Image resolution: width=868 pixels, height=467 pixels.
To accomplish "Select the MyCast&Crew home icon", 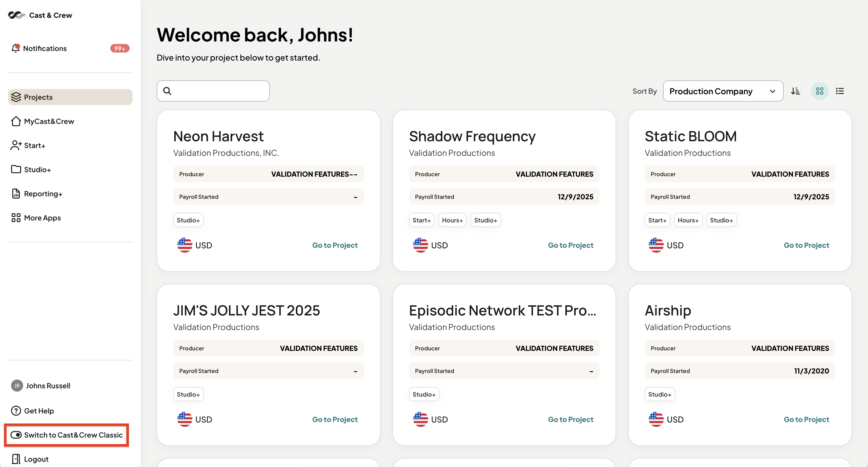I will point(16,121).
